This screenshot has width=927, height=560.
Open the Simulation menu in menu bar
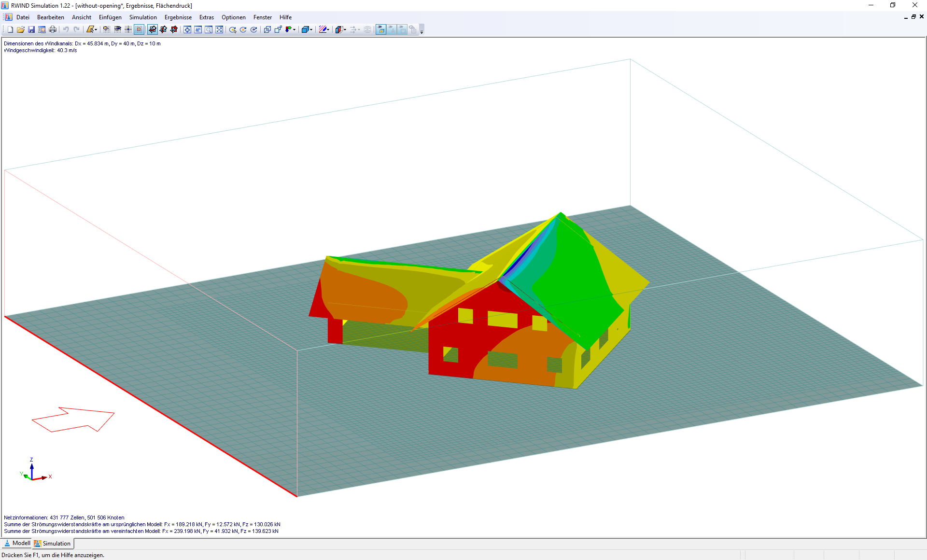(x=142, y=17)
